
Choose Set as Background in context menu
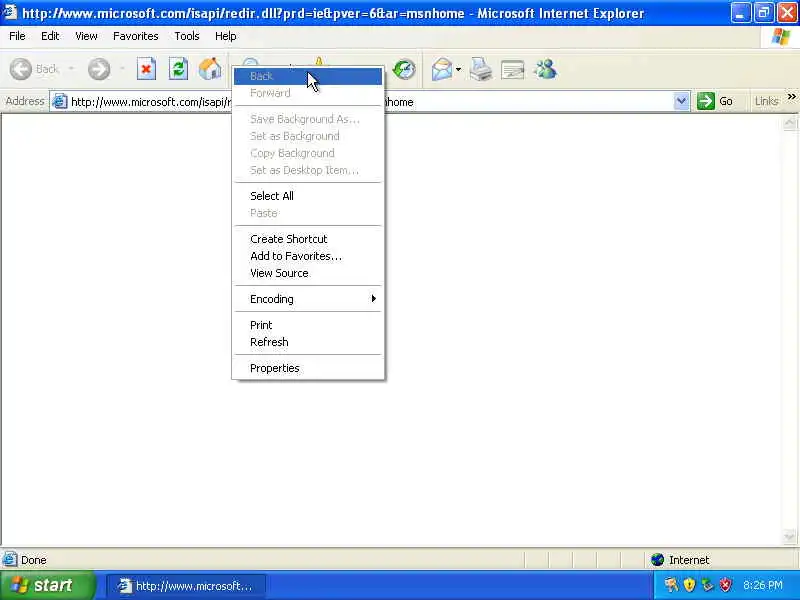click(x=308, y=136)
